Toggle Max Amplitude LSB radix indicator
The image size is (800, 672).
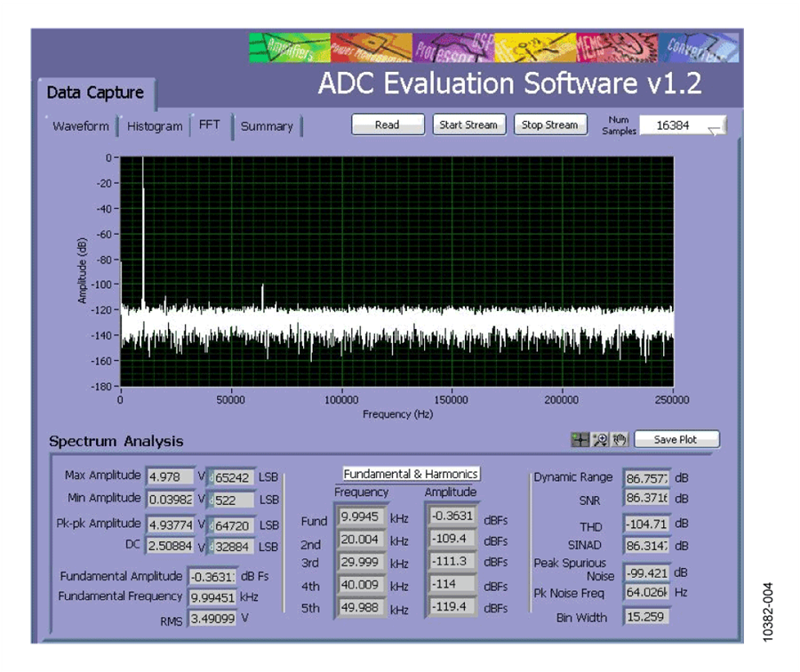[x=211, y=478]
